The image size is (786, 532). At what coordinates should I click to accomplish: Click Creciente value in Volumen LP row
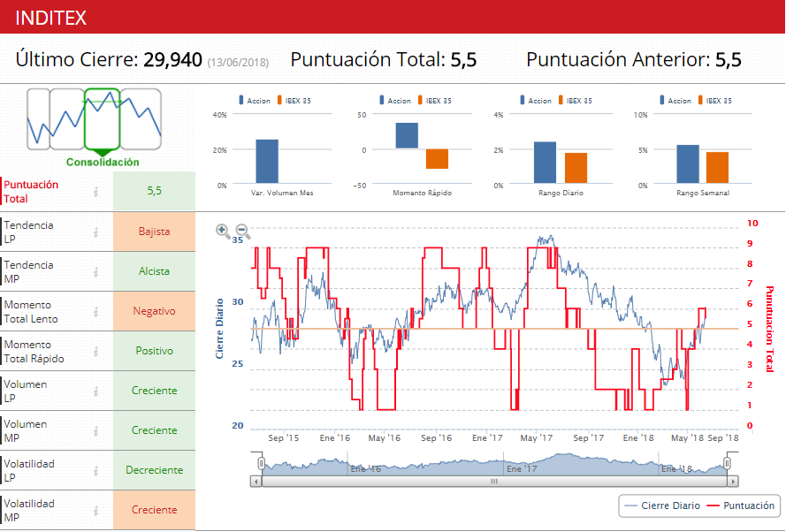click(x=155, y=391)
